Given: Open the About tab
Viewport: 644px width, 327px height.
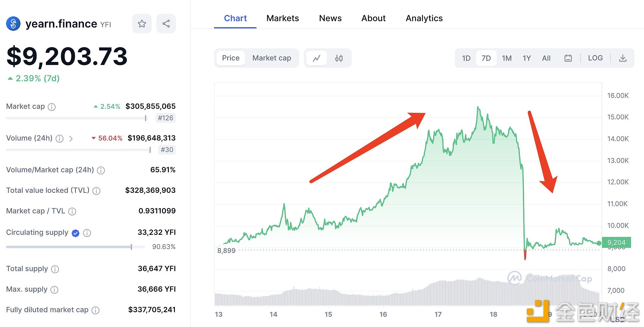Looking at the screenshot, I should 373,18.
